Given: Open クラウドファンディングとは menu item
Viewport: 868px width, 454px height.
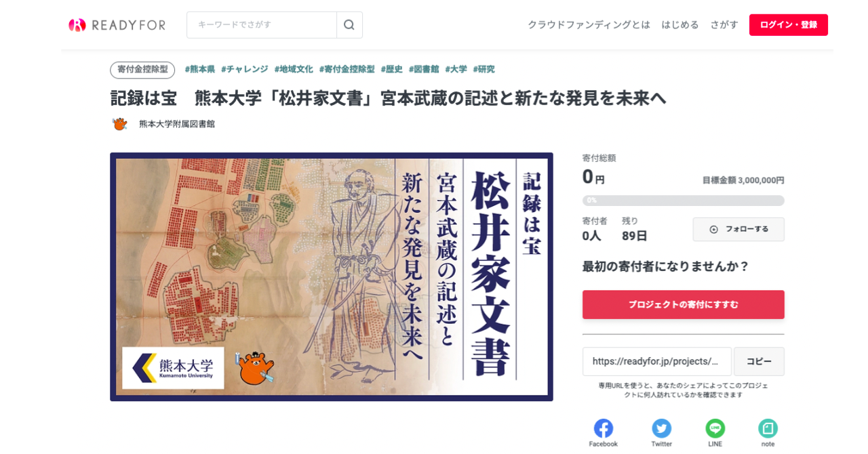Looking at the screenshot, I should click(x=589, y=24).
